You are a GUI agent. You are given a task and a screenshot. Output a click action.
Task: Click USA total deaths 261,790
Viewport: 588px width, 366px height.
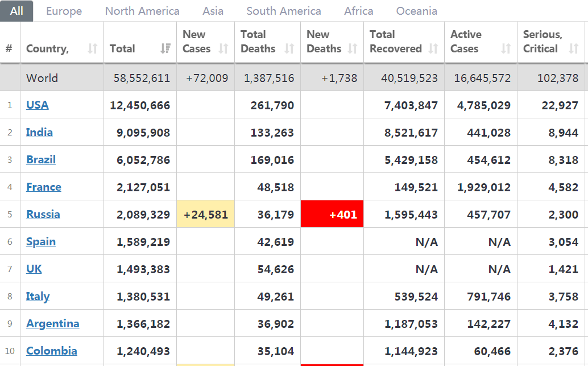tap(272, 105)
